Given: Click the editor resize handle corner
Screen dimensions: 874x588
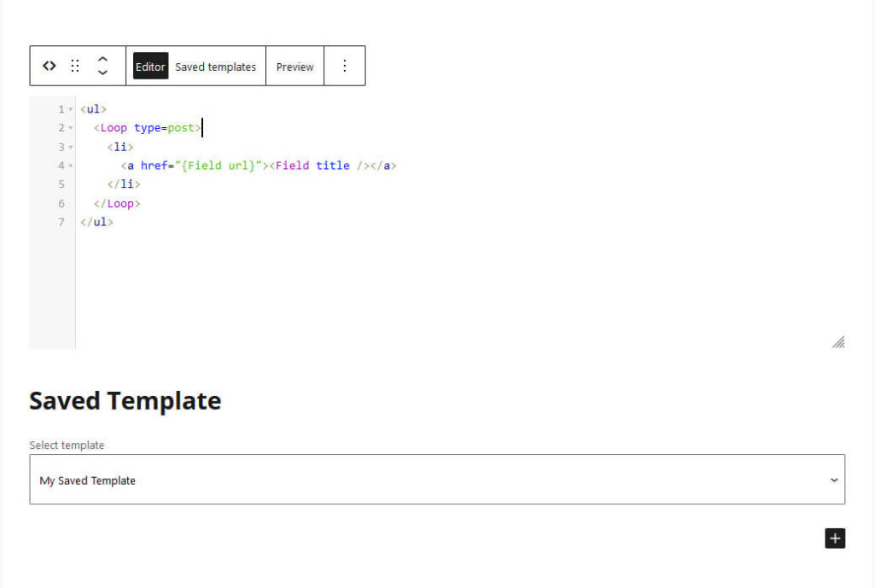Looking at the screenshot, I should tap(838, 342).
